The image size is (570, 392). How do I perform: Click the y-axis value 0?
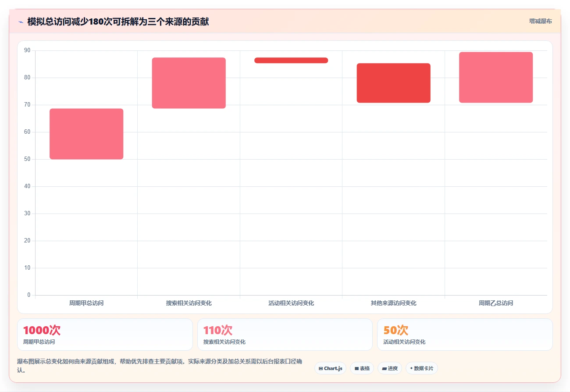pos(29,295)
